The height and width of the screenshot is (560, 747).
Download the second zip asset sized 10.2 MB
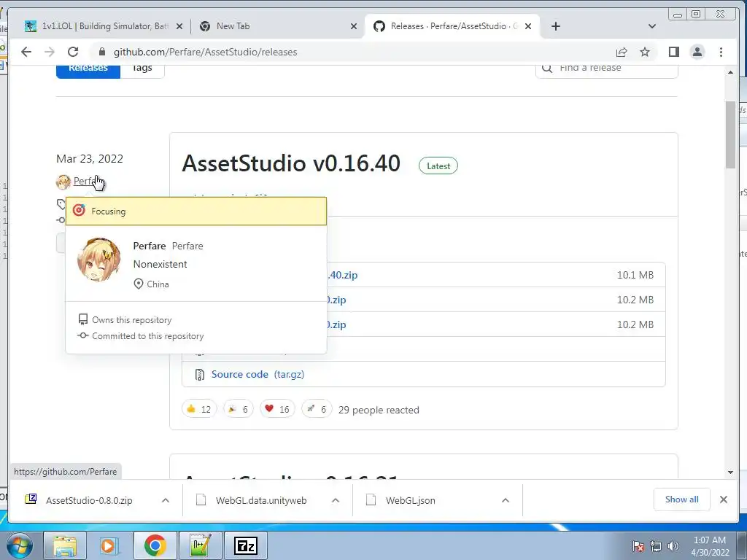pyautogui.click(x=336, y=300)
